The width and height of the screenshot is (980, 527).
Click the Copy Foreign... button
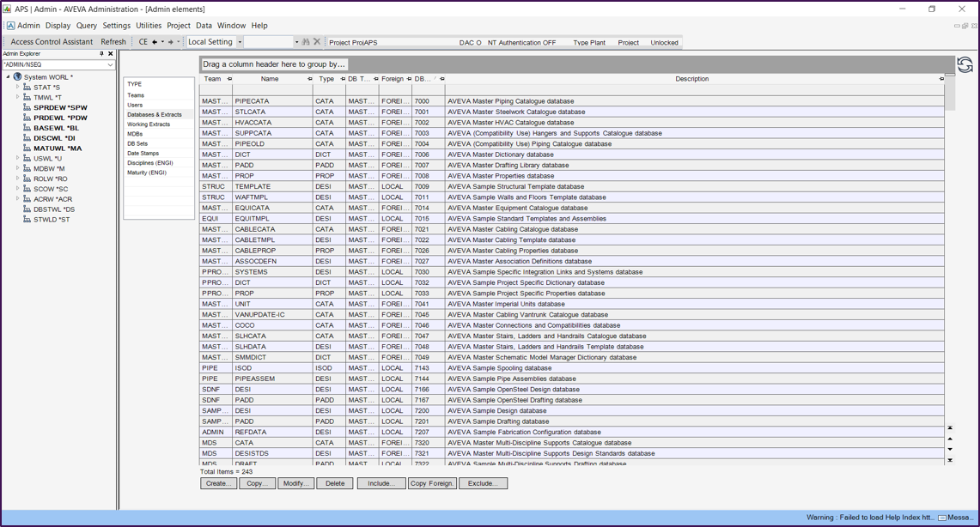click(x=433, y=483)
